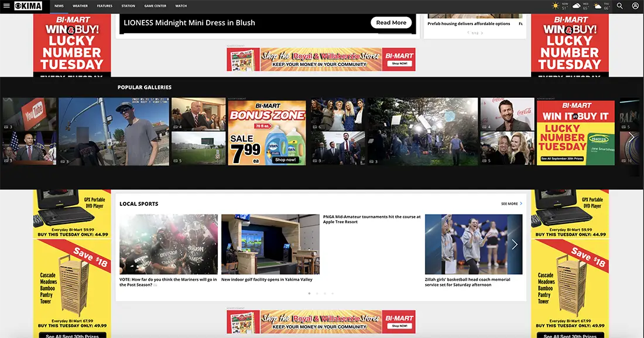Click See More link in Local Sports
Viewport: 644px width, 338px height.
pyautogui.click(x=509, y=204)
